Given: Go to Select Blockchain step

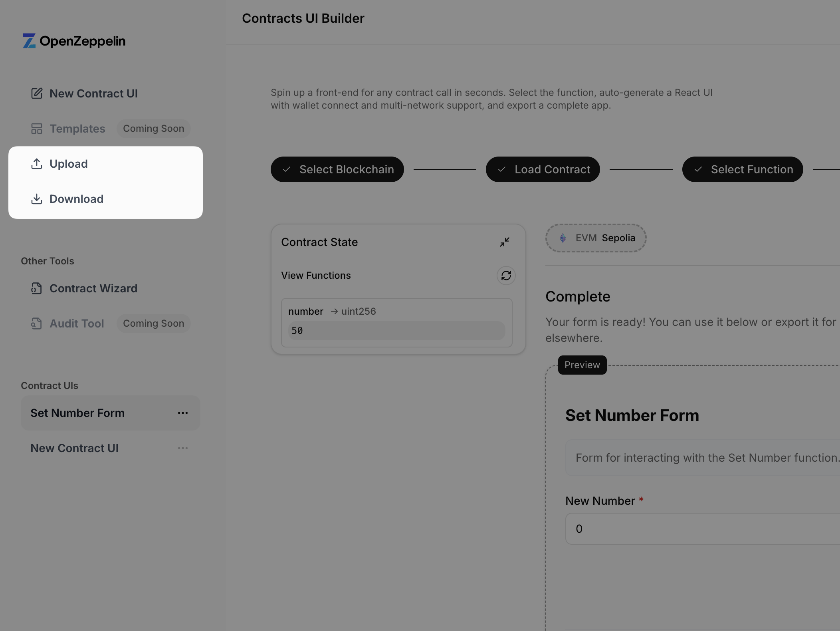Looking at the screenshot, I should point(337,169).
